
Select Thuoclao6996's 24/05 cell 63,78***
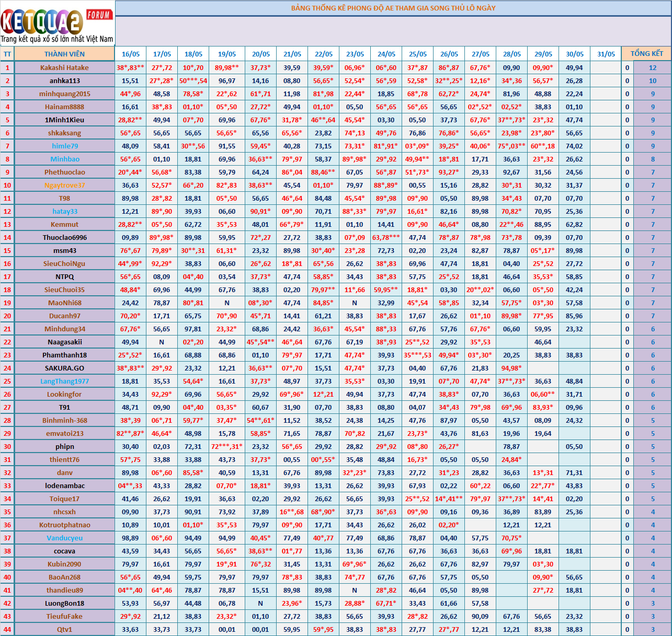(386, 237)
